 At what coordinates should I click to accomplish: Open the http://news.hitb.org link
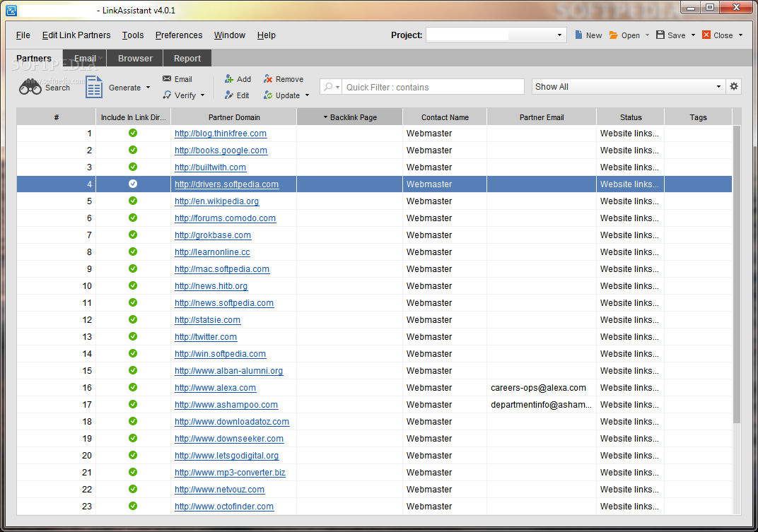(x=211, y=285)
